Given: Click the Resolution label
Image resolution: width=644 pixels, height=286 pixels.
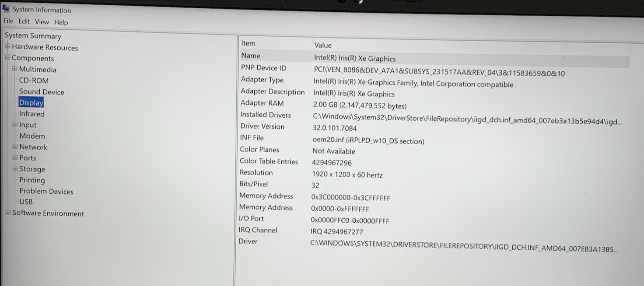Looking at the screenshot, I should point(256,173).
